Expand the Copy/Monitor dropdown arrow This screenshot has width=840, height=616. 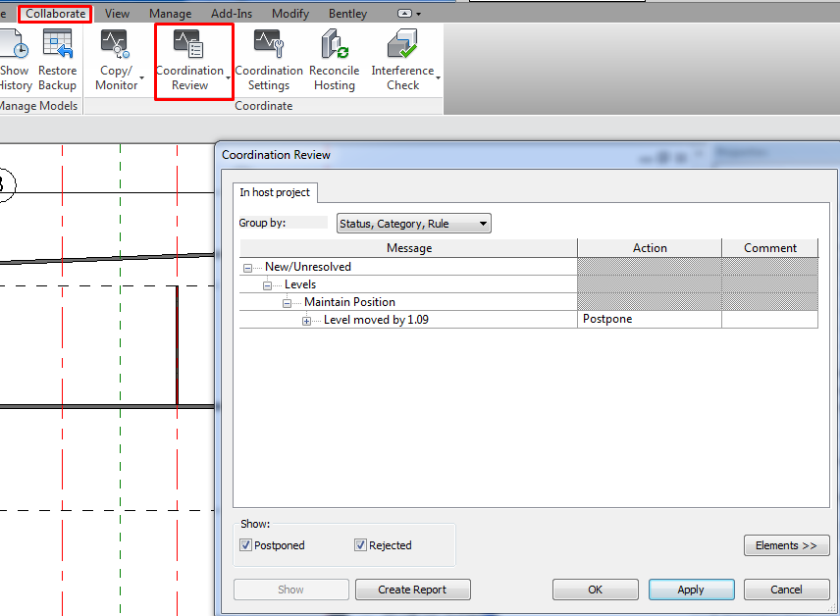[x=142, y=78]
